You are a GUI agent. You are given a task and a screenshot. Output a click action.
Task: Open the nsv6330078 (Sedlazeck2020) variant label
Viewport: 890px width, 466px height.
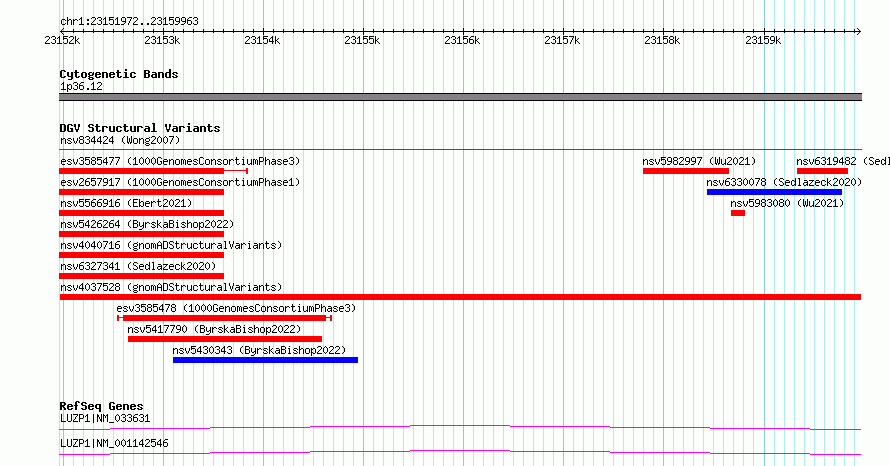tap(784, 182)
